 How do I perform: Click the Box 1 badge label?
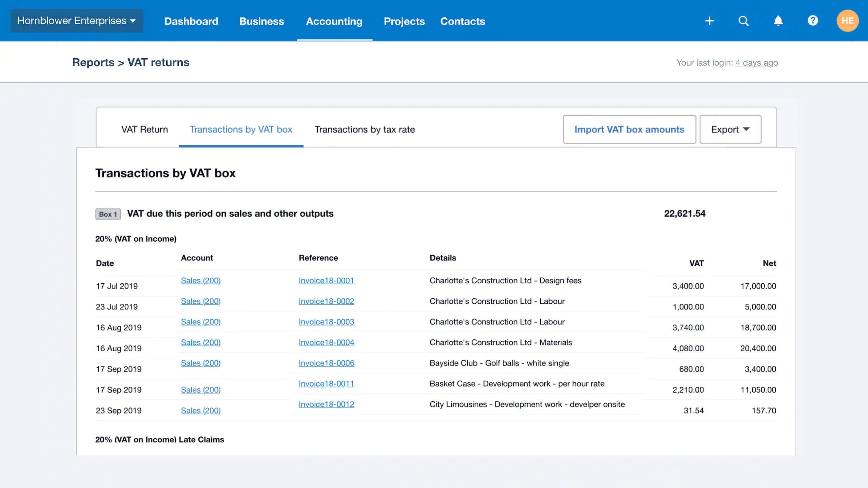pos(107,214)
